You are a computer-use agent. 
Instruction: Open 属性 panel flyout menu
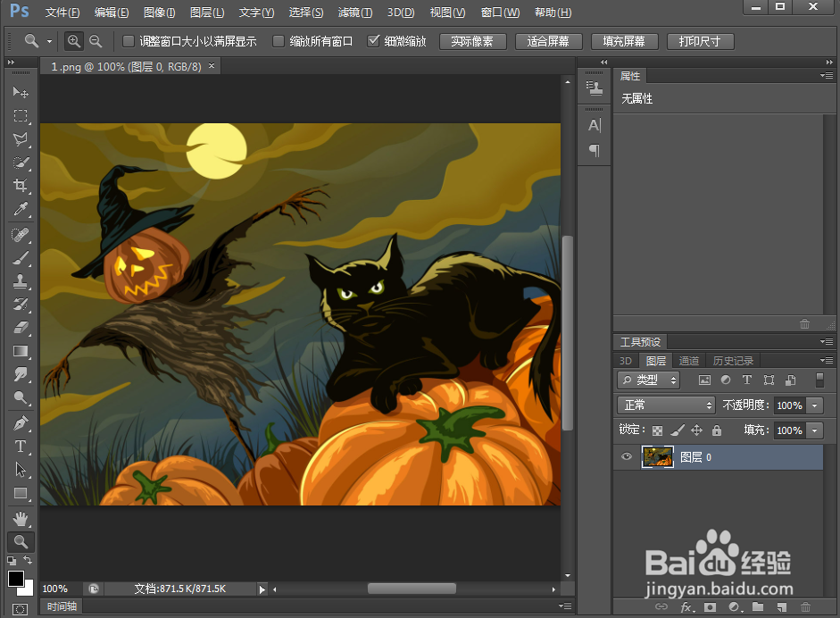(827, 76)
